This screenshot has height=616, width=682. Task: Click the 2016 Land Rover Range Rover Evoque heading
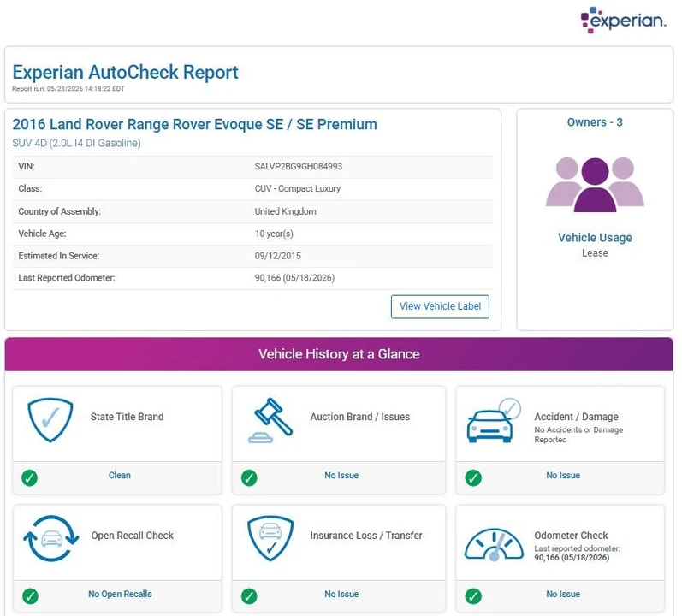(194, 124)
